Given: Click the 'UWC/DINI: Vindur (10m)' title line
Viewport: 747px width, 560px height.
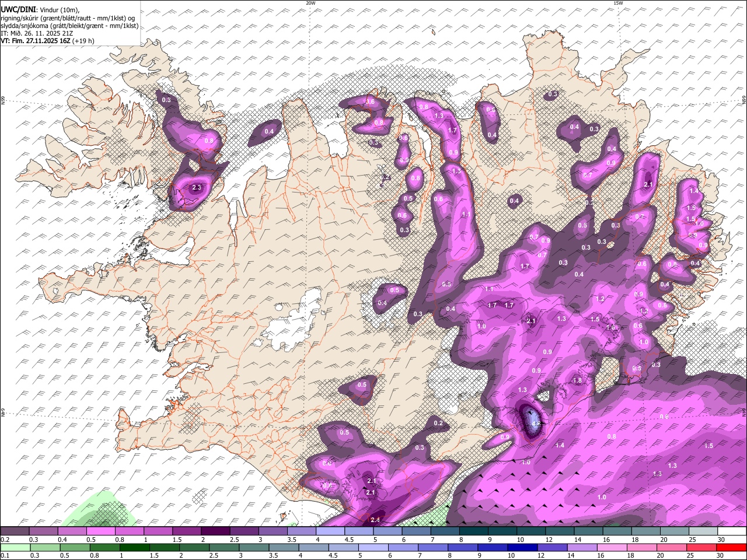Looking at the screenshot, I should [40, 10].
